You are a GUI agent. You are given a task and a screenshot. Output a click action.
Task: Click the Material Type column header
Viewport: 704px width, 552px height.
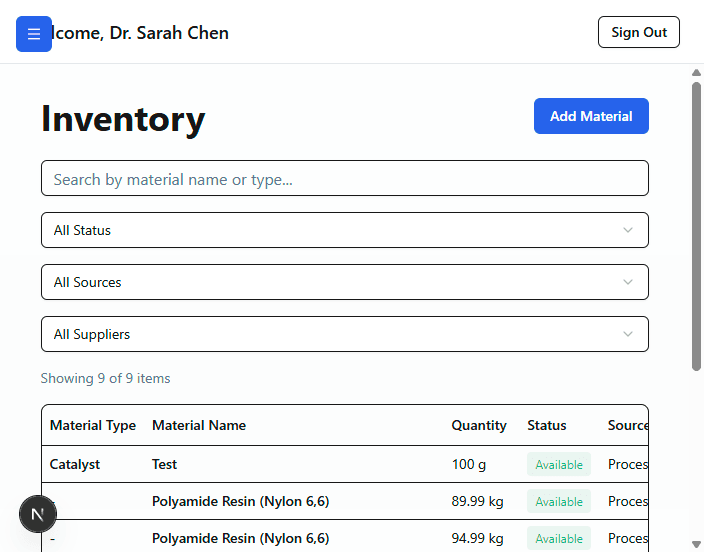point(92,425)
